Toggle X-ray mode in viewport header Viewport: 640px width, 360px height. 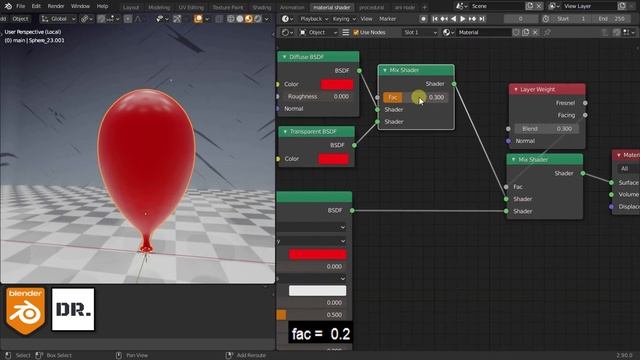pyautogui.click(x=219, y=19)
